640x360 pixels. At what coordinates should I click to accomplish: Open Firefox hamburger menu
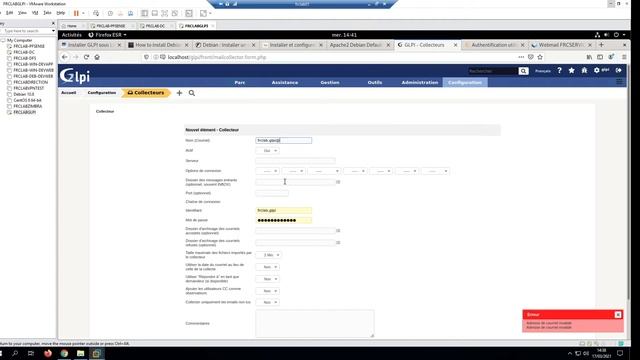click(624, 57)
